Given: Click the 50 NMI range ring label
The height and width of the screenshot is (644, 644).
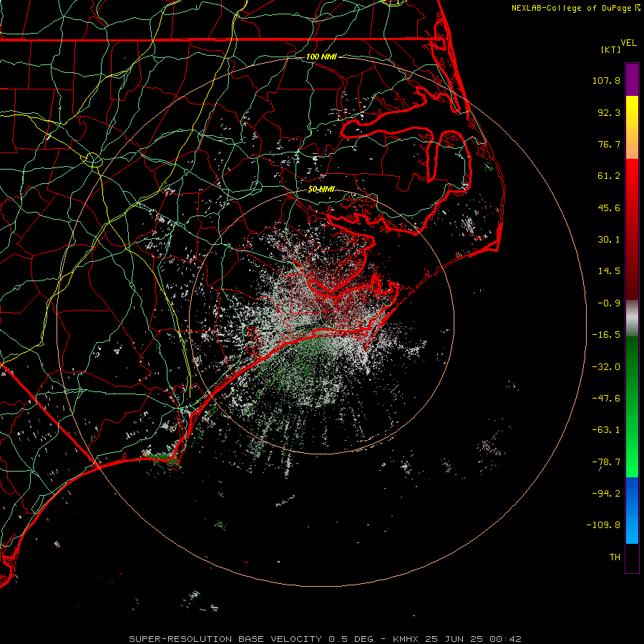Looking at the screenshot, I should click(321, 189).
